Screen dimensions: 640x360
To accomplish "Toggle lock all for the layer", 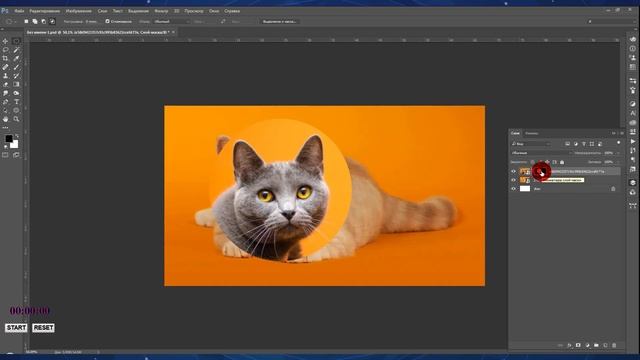I will pos(562,162).
